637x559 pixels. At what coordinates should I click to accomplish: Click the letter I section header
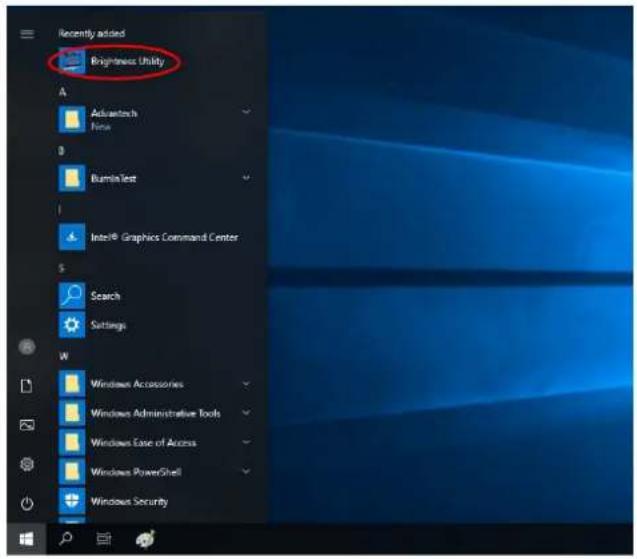pyautogui.click(x=60, y=210)
